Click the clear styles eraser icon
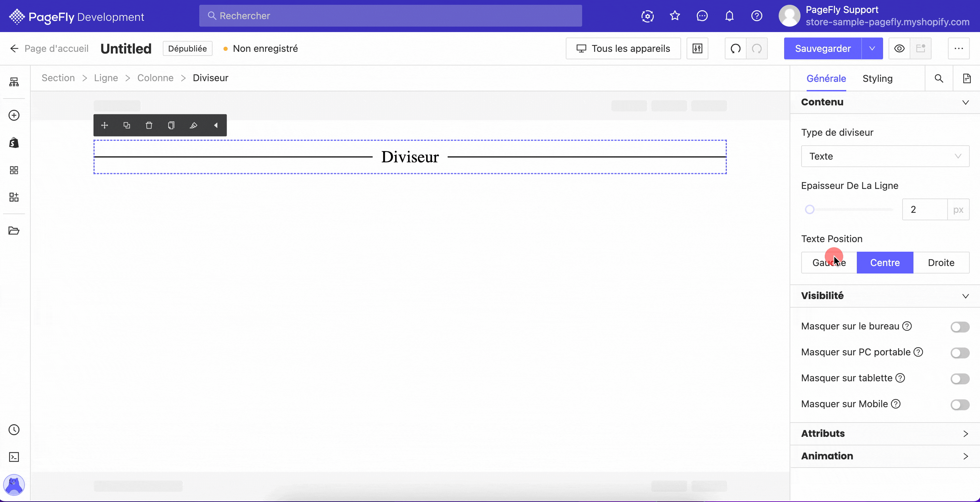Viewport: 980px width, 502px height. tap(193, 125)
